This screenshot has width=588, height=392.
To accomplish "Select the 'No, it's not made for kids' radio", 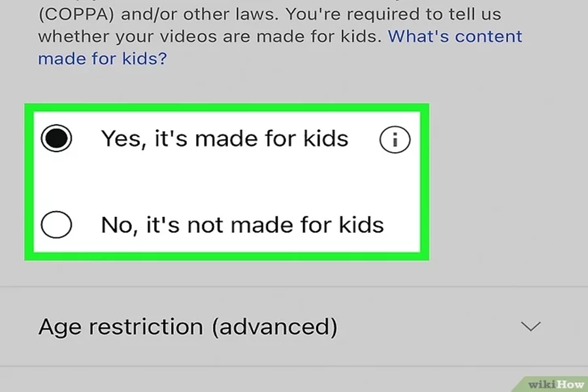I will [x=56, y=225].
